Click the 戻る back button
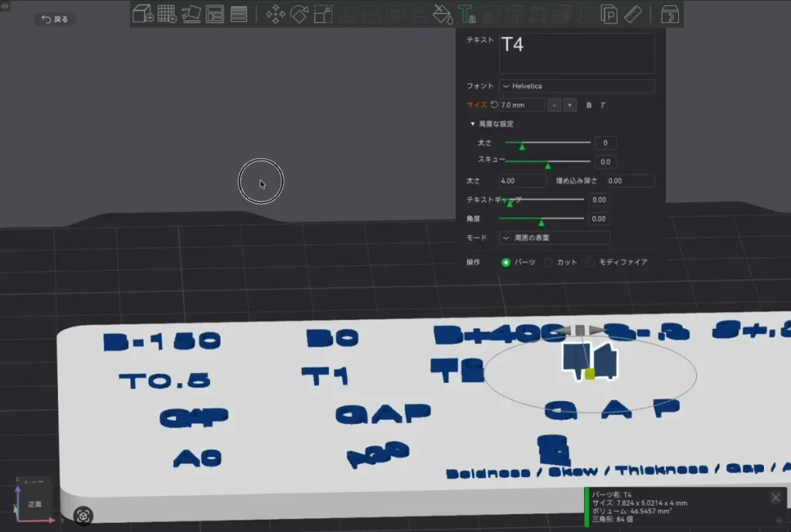Viewport: 791px width, 532px height. [x=55, y=19]
